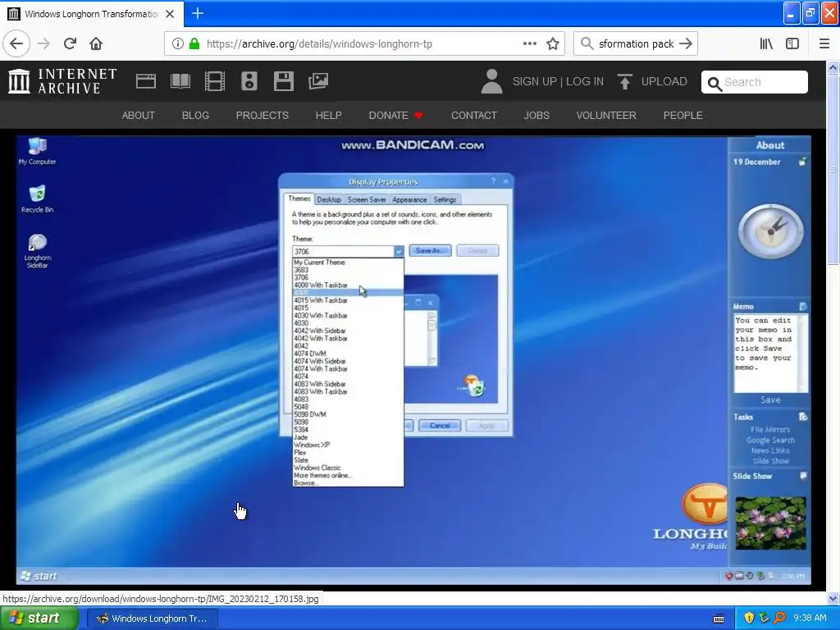
Task: Select the Windows Longhorn Tr… taskbar button
Action: pyautogui.click(x=152, y=619)
